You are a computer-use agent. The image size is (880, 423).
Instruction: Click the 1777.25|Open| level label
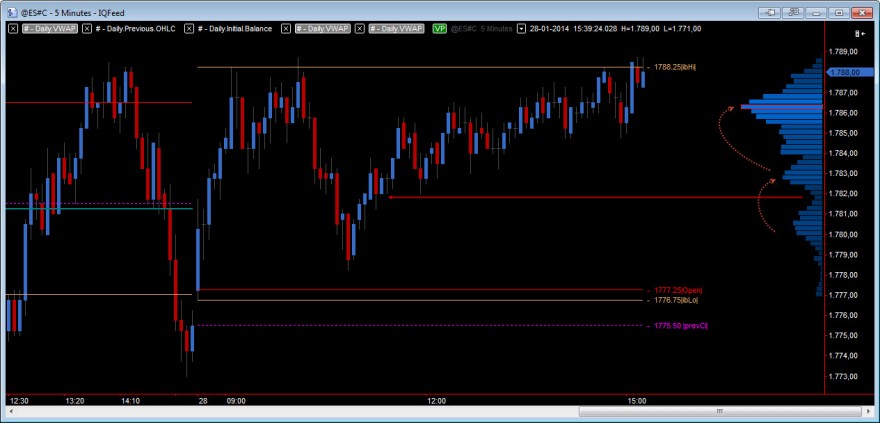coord(678,290)
